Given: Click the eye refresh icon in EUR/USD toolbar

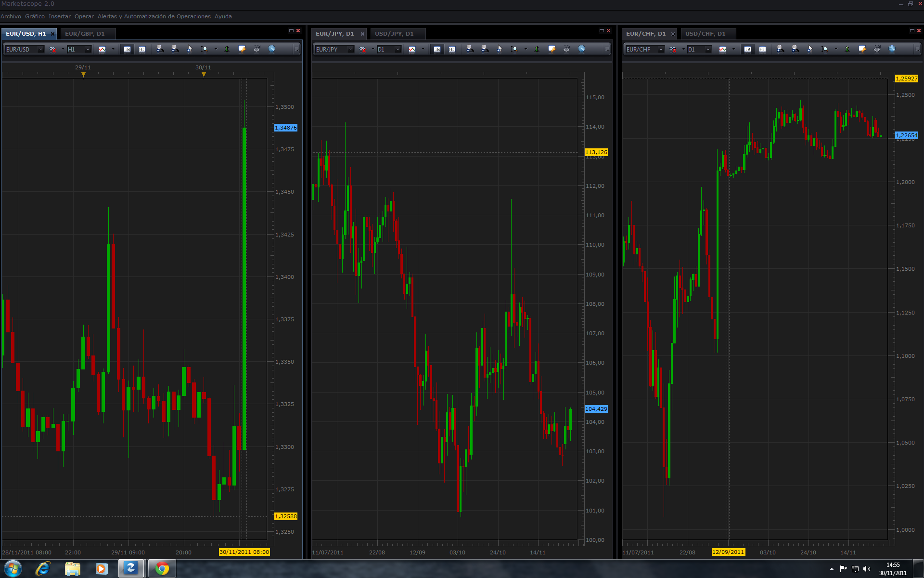Looking at the screenshot, I should pyautogui.click(x=257, y=49).
